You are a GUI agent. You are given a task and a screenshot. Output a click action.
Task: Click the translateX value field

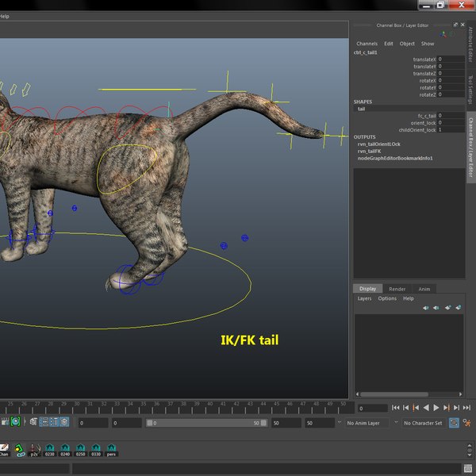(451, 59)
